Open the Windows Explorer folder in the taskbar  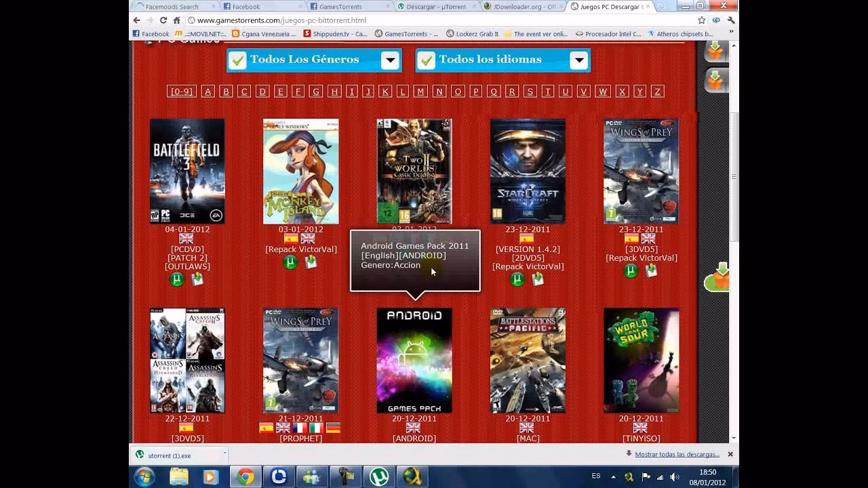coord(179,476)
